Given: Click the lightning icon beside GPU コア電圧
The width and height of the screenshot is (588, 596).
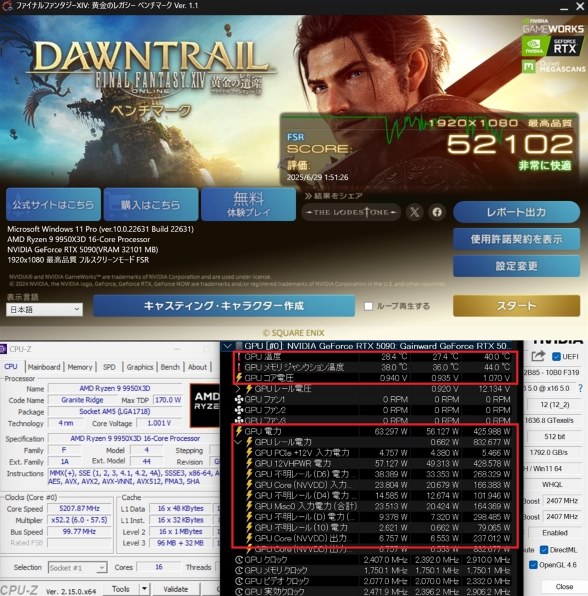Looking at the screenshot, I should point(239,377).
